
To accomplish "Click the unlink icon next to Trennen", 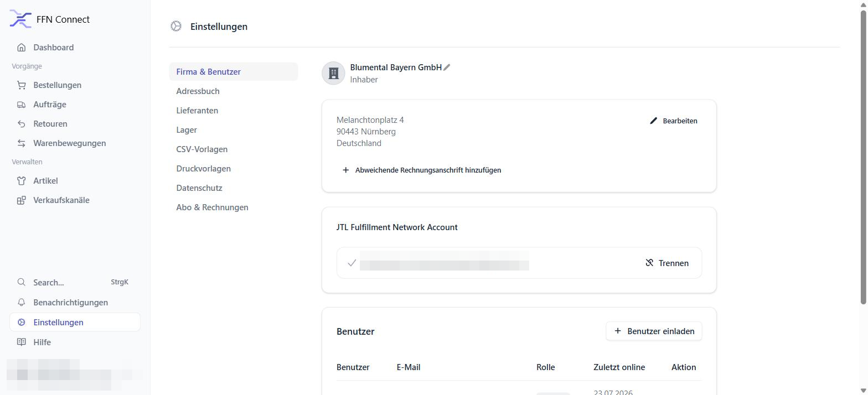I will point(649,263).
